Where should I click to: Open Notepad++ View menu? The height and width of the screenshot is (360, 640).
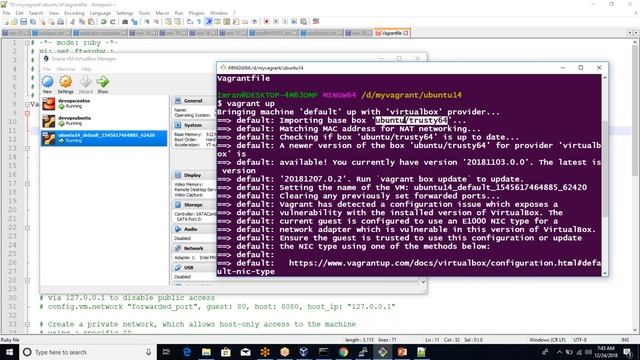53,13
